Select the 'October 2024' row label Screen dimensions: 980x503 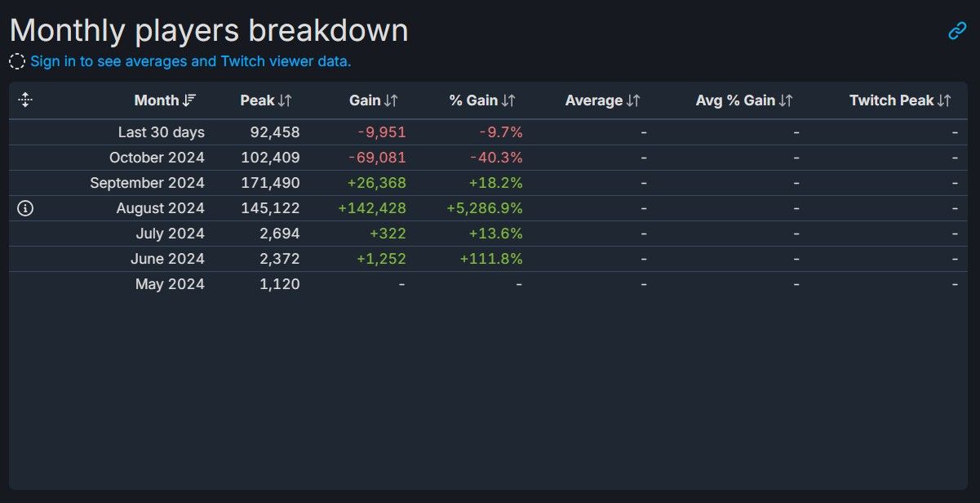157,158
